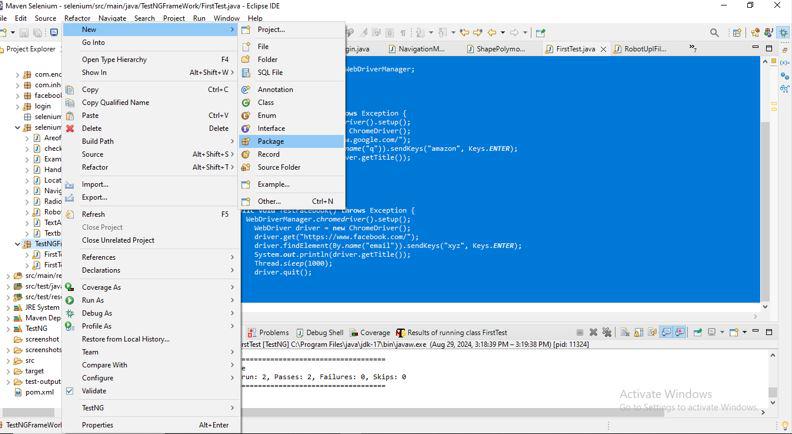Pick Interface in the New submenu
The width and height of the screenshot is (792, 434).
pyautogui.click(x=291, y=128)
